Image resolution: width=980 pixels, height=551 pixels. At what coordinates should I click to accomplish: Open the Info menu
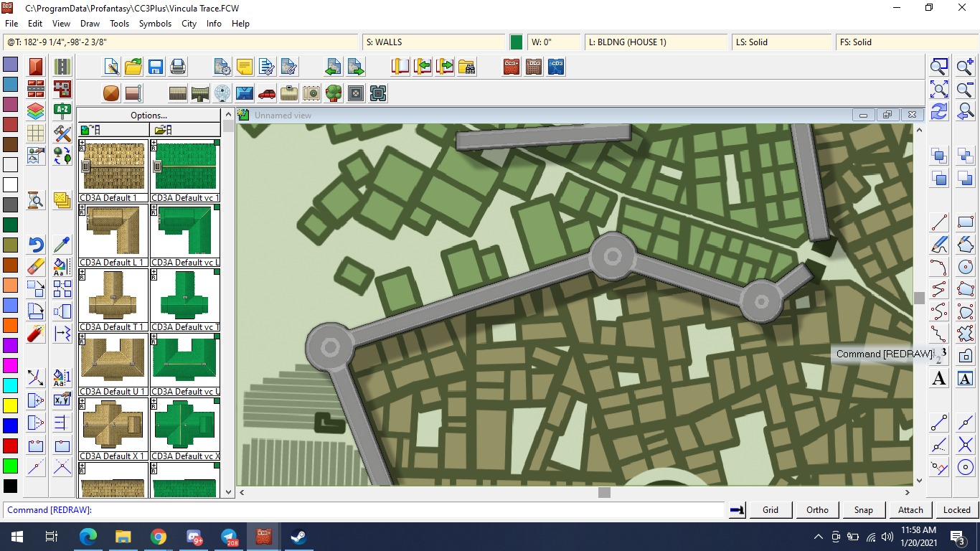click(214, 24)
